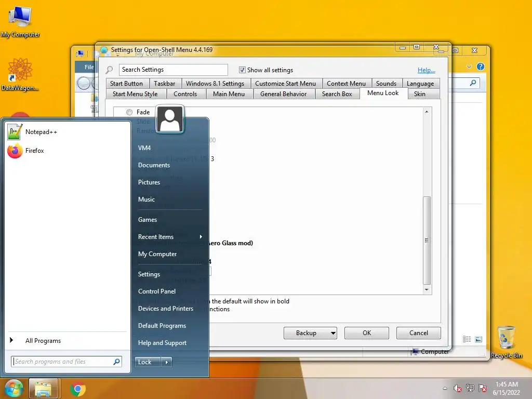Open the Language tab
532x399 pixels.
pos(420,84)
